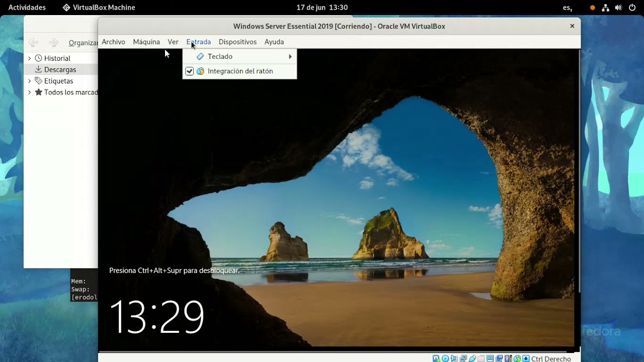Click the Entrada menu

click(198, 42)
